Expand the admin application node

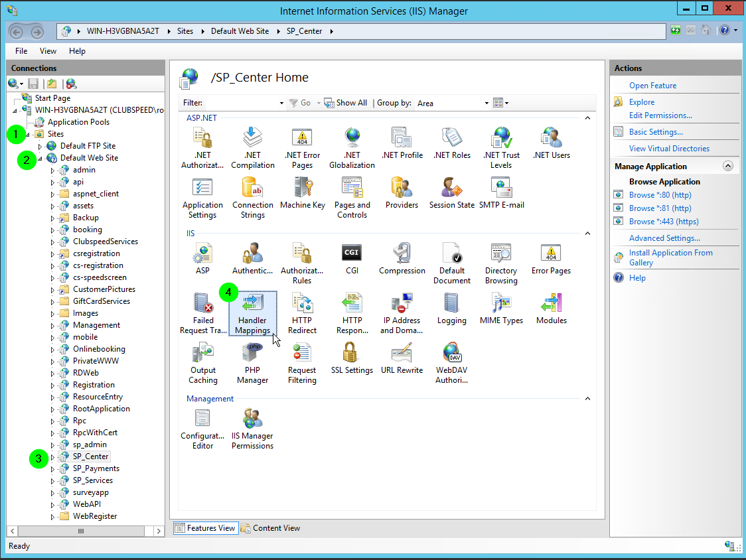[52, 171]
